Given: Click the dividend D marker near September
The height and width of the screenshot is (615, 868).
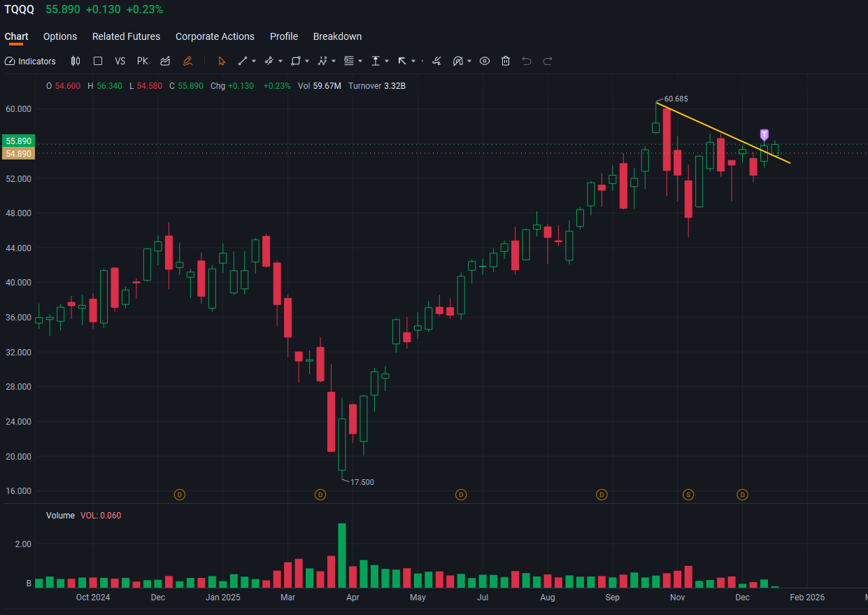Looking at the screenshot, I should (602, 495).
